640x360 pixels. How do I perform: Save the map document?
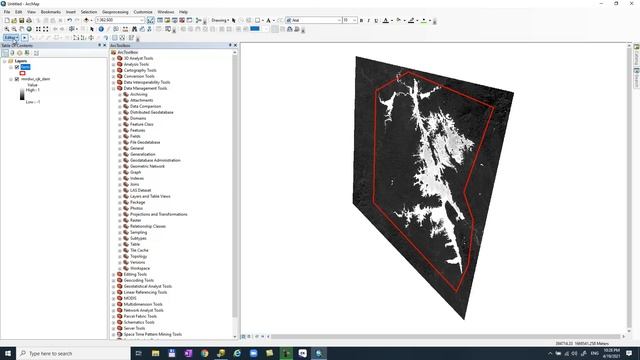(x=22, y=20)
